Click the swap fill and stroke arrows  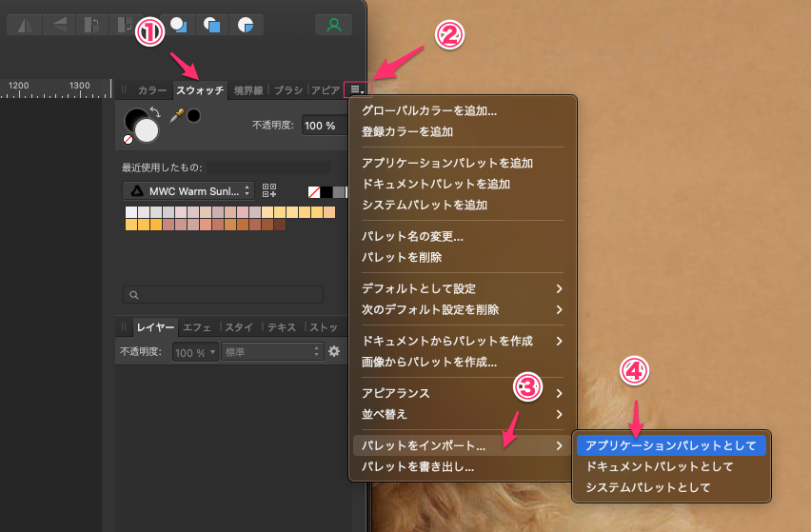click(155, 111)
